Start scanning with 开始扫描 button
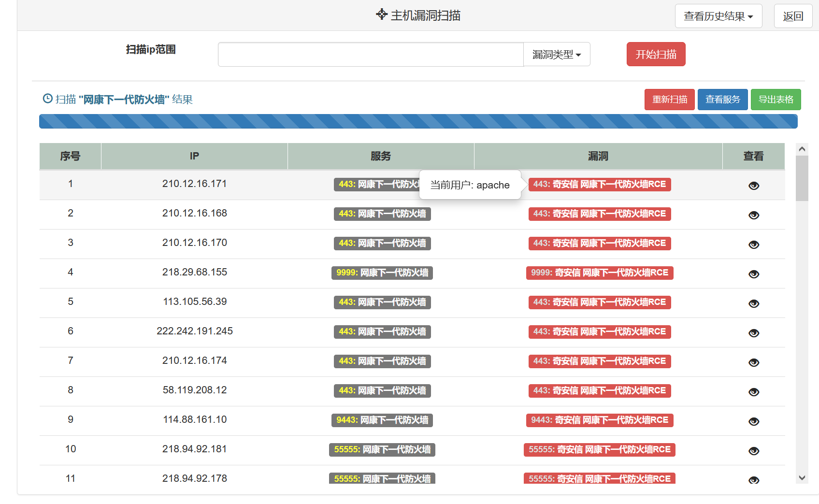The width and height of the screenshot is (819, 504). (656, 54)
